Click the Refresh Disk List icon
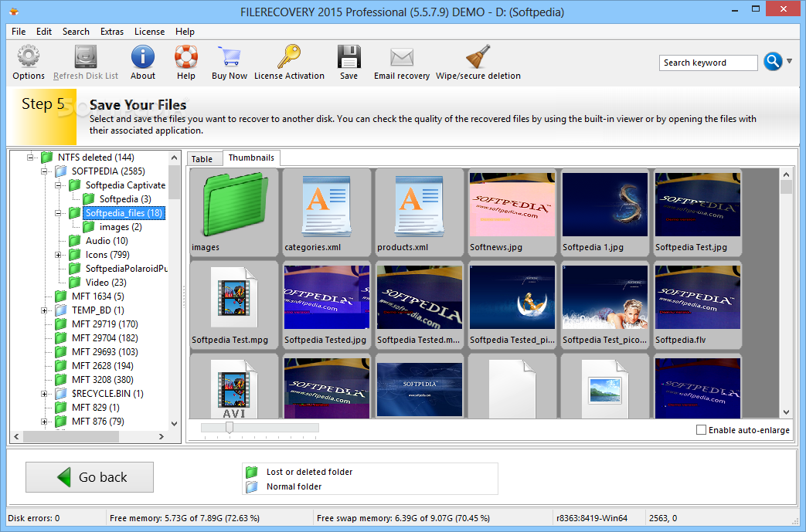Image resolution: width=806 pixels, height=532 pixels. (85, 56)
